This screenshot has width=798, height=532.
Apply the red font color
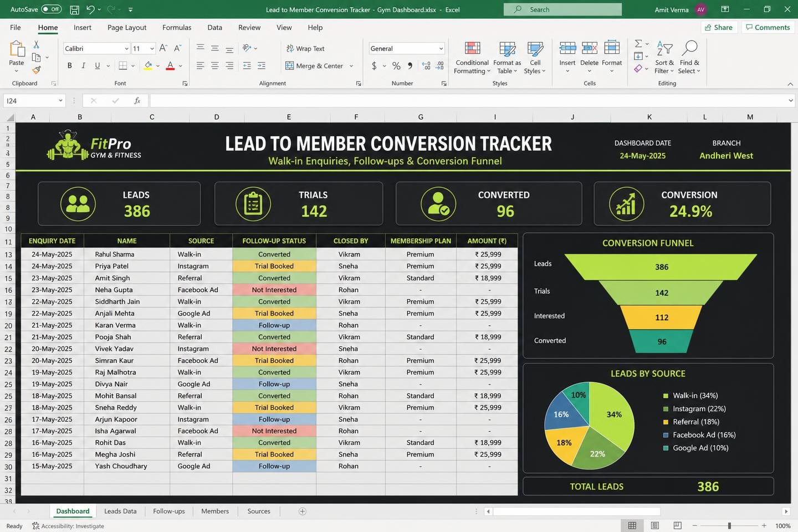[170, 65]
